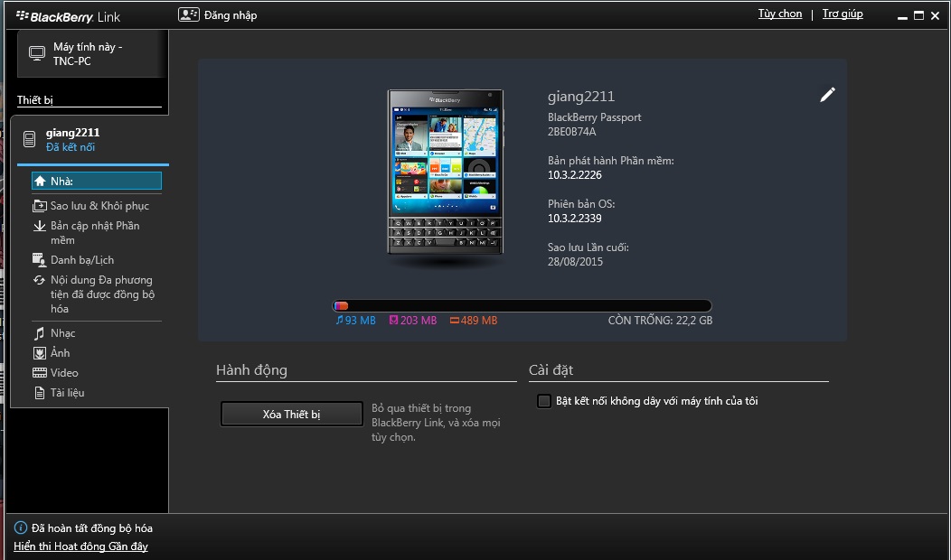The width and height of the screenshot is (951, 560).
Task: Click the pencil edit device name icon
Action: pos(827,95)
